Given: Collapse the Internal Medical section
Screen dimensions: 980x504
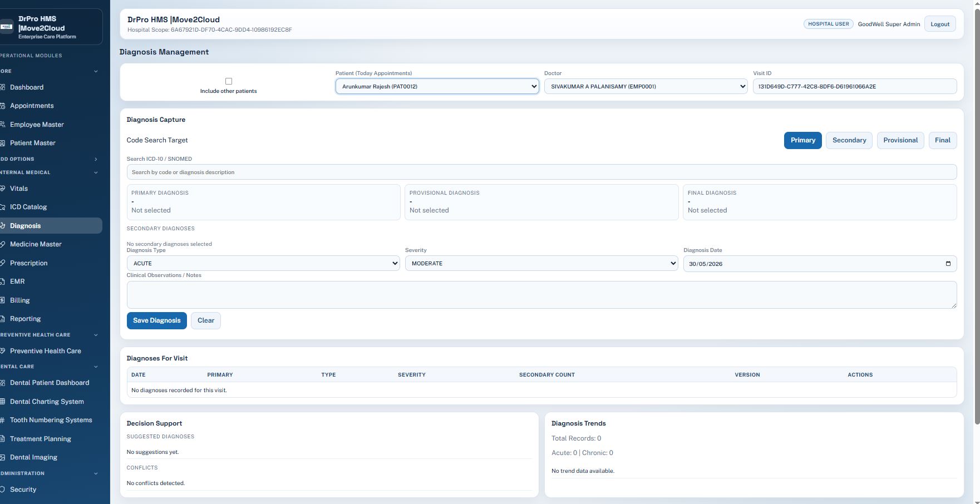Looking at the screenshot, I should (96, 172).
